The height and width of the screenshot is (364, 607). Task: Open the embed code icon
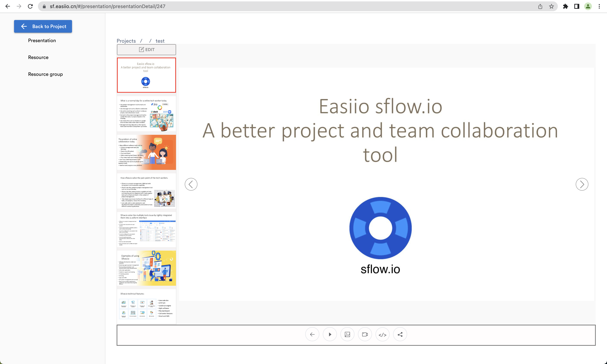pyautogui.click(x=382, y=334)
